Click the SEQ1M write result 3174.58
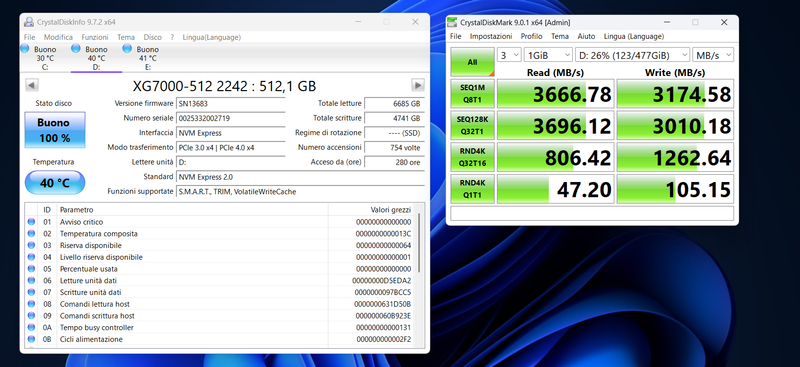800x367 pixels. (675, 94)
